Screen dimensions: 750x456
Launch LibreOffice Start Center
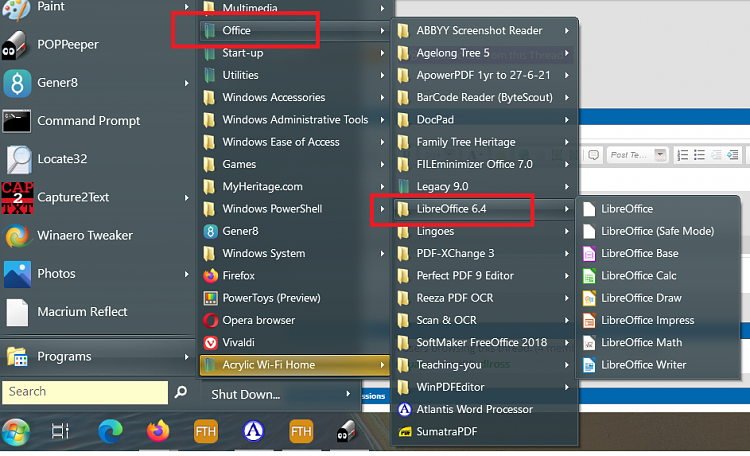[658, 209]
